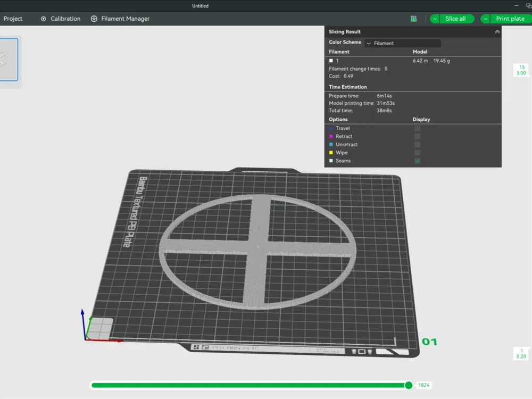Click the Print plate button
Viewport: 532px width, 399px height.
(510, 19)
